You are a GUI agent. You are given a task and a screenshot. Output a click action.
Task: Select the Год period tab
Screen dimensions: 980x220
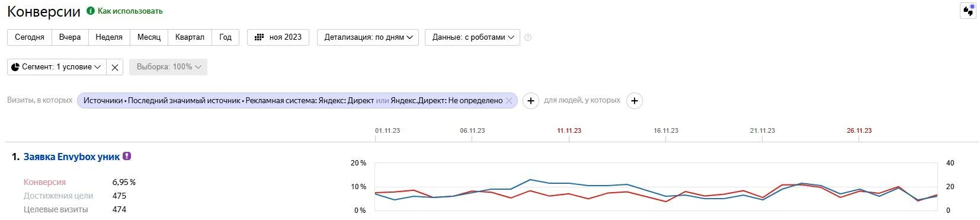point(225,37)
